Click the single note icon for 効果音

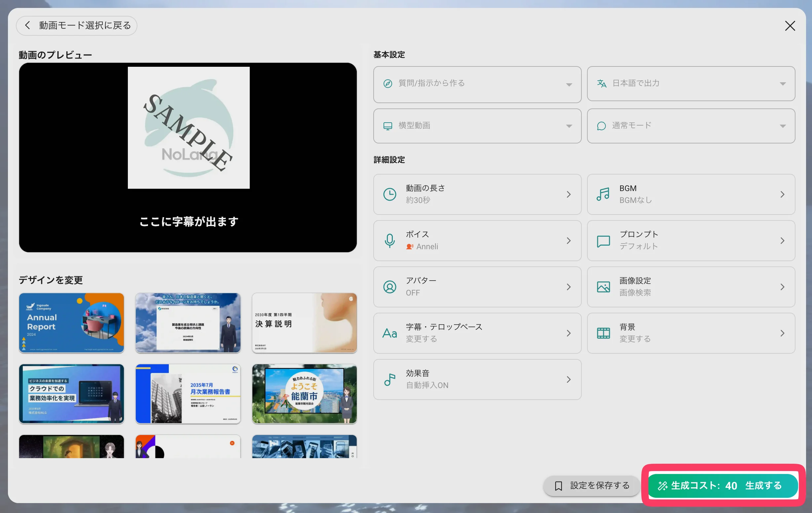point(390,379)
